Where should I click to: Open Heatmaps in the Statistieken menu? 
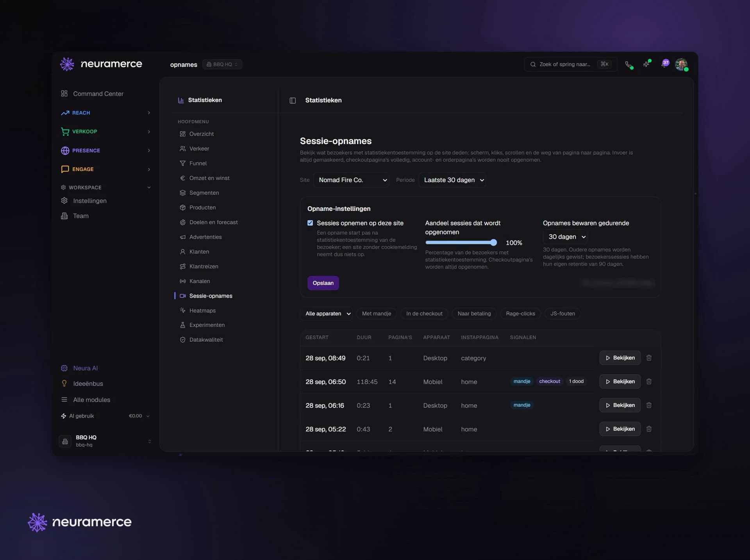click(202, 310)
